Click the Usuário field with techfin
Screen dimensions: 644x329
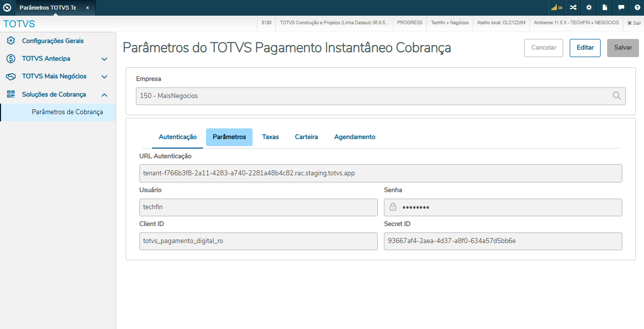click(x=258, y=207)
